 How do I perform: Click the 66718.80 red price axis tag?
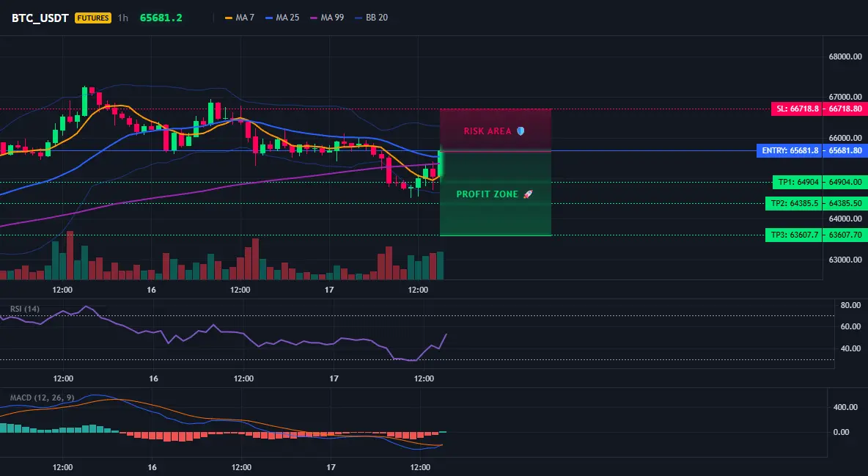845,109
